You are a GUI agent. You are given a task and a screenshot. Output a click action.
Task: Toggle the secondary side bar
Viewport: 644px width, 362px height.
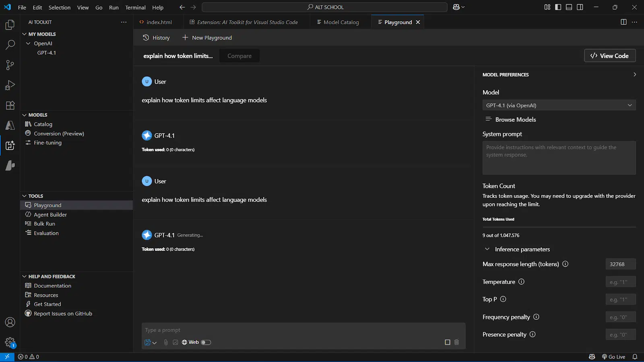click(580, 7)
